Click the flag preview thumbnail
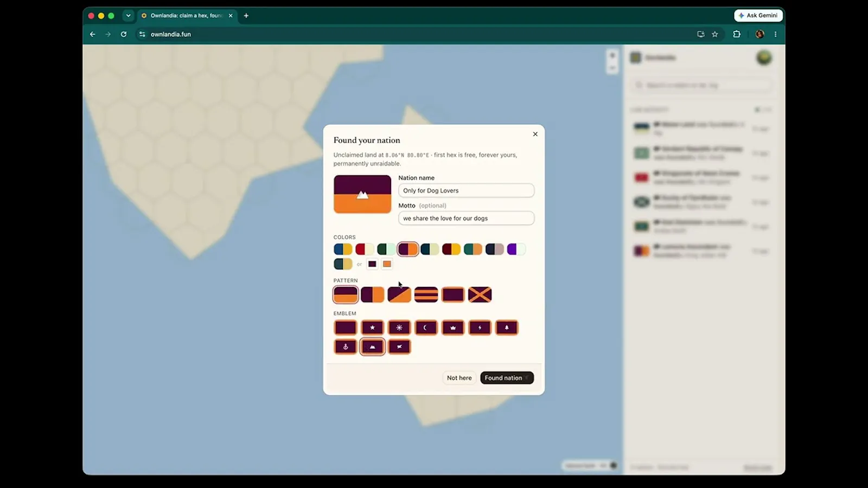Viewport: 868px width, 488px height. [362, 194]
